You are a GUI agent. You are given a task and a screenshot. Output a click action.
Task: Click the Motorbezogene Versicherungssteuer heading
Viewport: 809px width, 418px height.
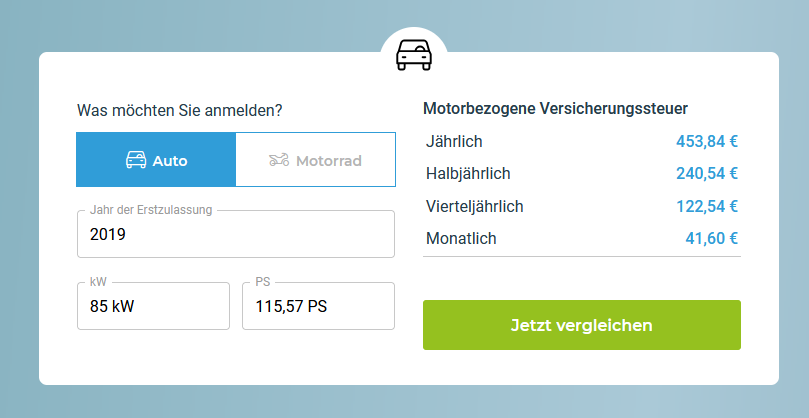click(x=555, y=108)
